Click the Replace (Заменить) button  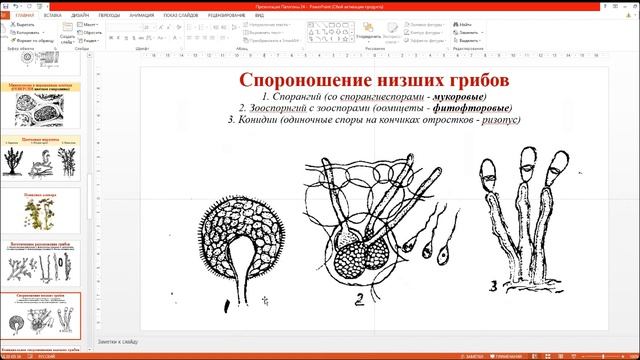pos(468,32)
